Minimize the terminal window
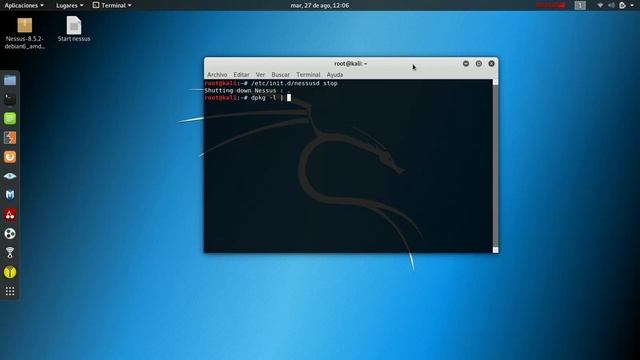This screenshot has width=640, height=360. pos(466,64)
